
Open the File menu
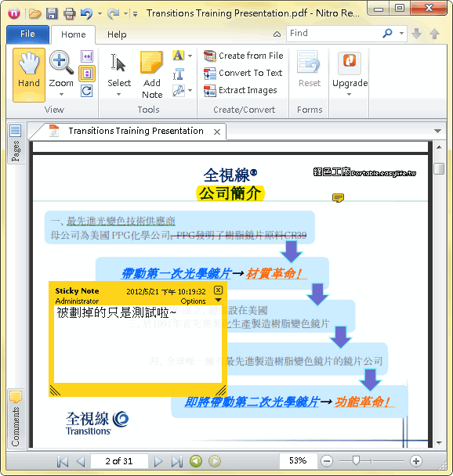click(27, 34)
